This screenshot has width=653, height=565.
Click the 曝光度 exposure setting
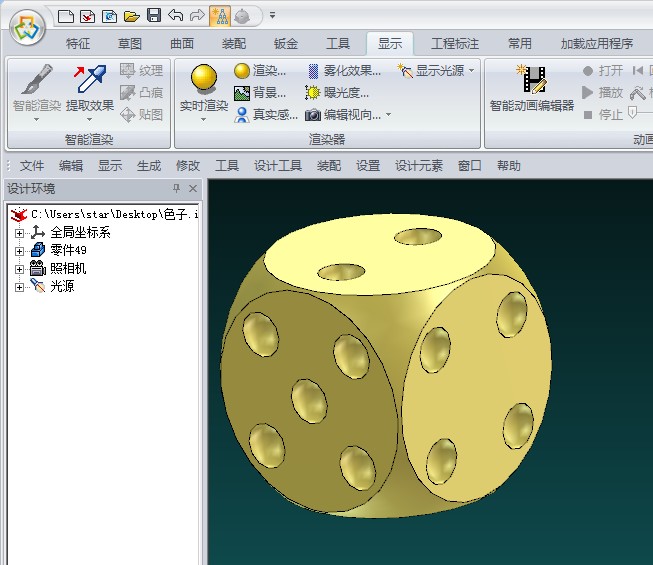click(337, 93)
